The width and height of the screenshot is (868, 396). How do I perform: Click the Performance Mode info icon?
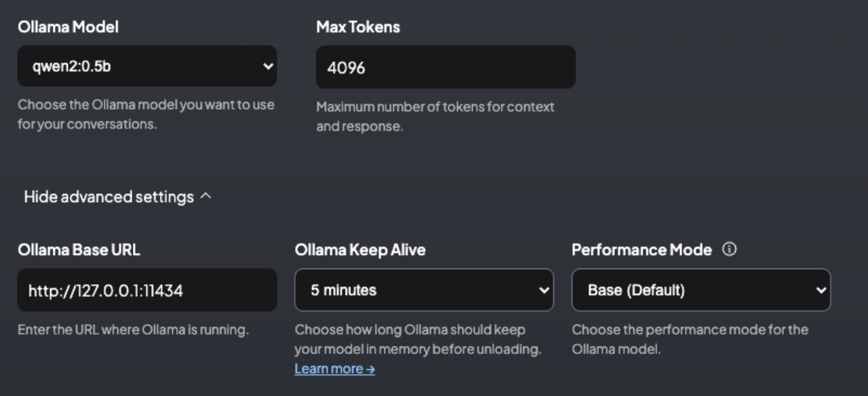click(x=730, y=250)
